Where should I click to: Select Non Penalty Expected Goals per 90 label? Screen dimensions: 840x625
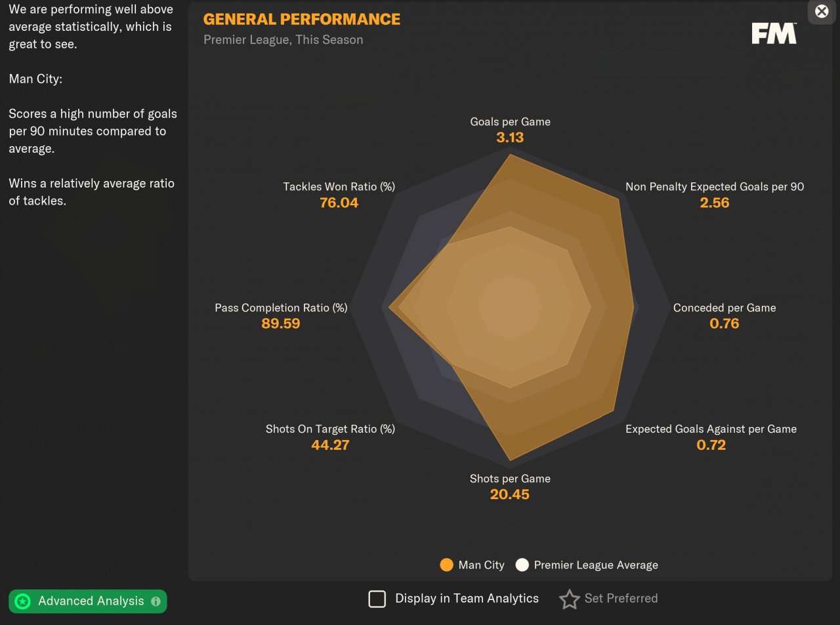[715, 187]
